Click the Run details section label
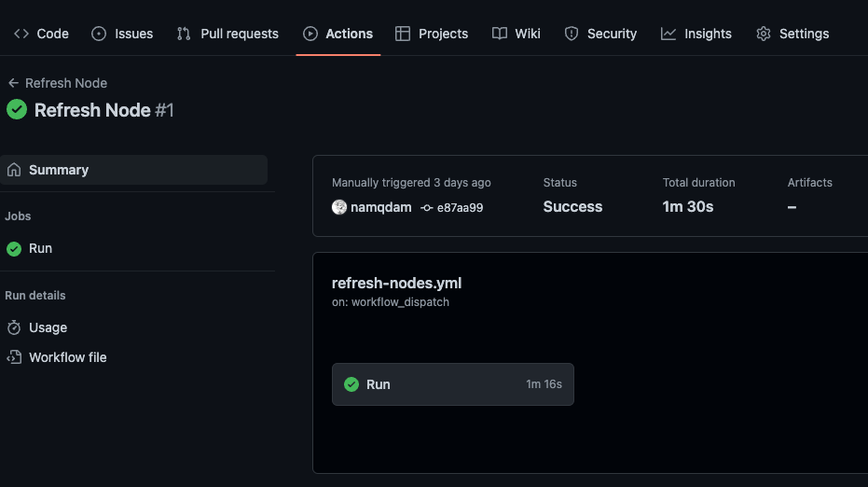This screenshot has width=868, height=487. pyautogui.click(x=34, y=296)
